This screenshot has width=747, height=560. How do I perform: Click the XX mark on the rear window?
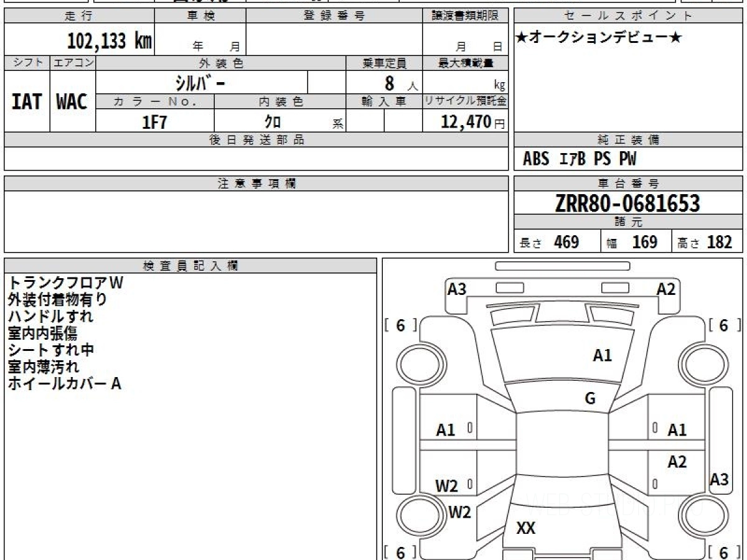pos(526,528)
